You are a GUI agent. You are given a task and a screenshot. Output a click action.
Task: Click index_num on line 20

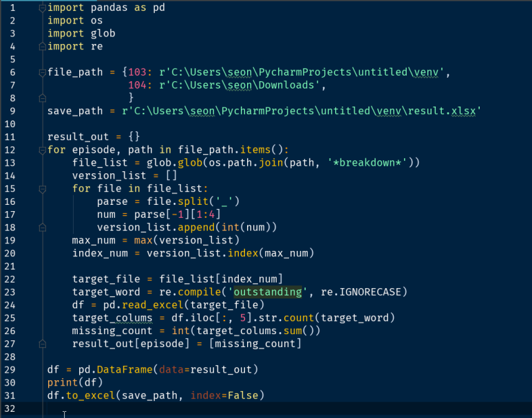tap(100, 253)
